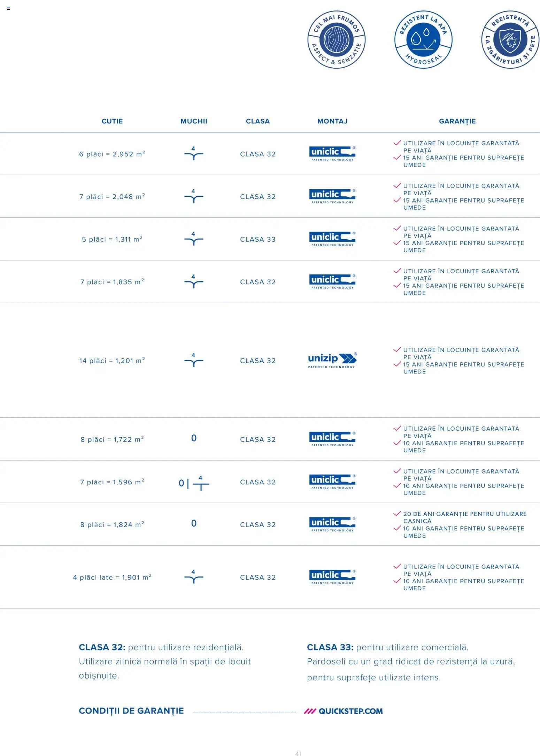Click the uniclic logo in the 6 plăci row

(x=332, y=154)
